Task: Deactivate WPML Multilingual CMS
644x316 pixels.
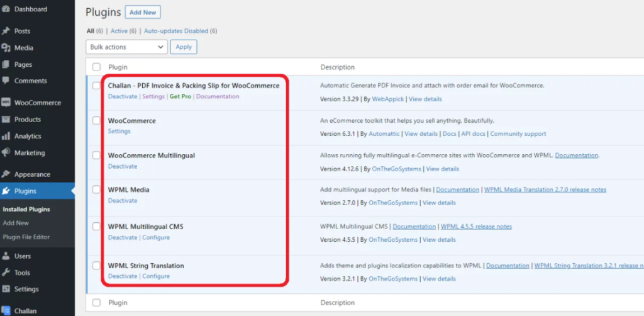Action: pyautogui.click(x=123, y=237)
